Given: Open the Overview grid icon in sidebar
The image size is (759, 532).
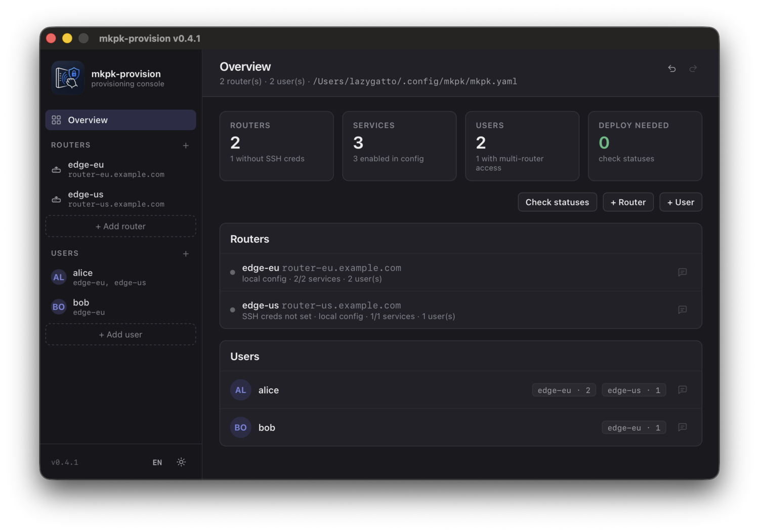Looking at the screenshot, I should [x=56, y=120].
